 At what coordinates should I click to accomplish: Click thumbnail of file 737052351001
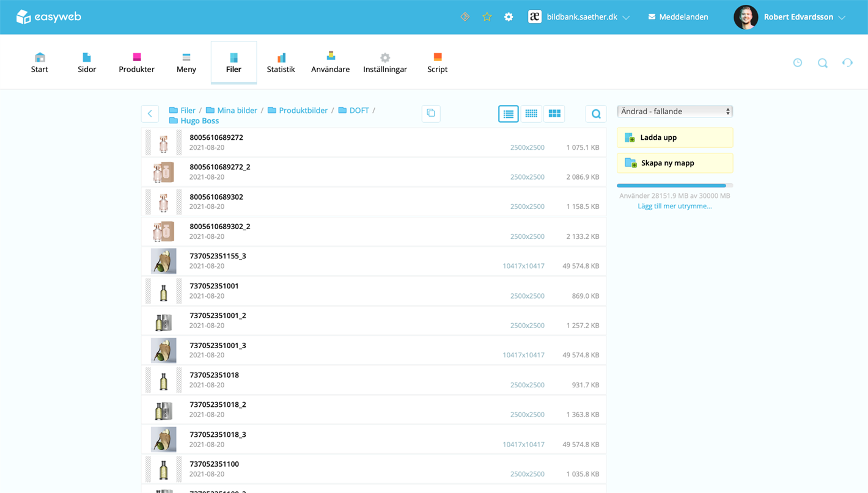[x=163, y=291]
